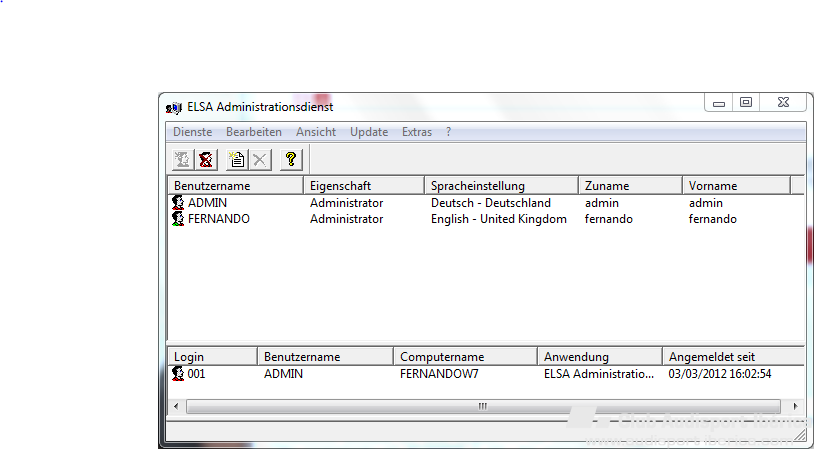The height and width of the screenshot is (449, 814).
Task: Close the ELSA Administrationsdienst window
Action: click(x=784, y=103)
